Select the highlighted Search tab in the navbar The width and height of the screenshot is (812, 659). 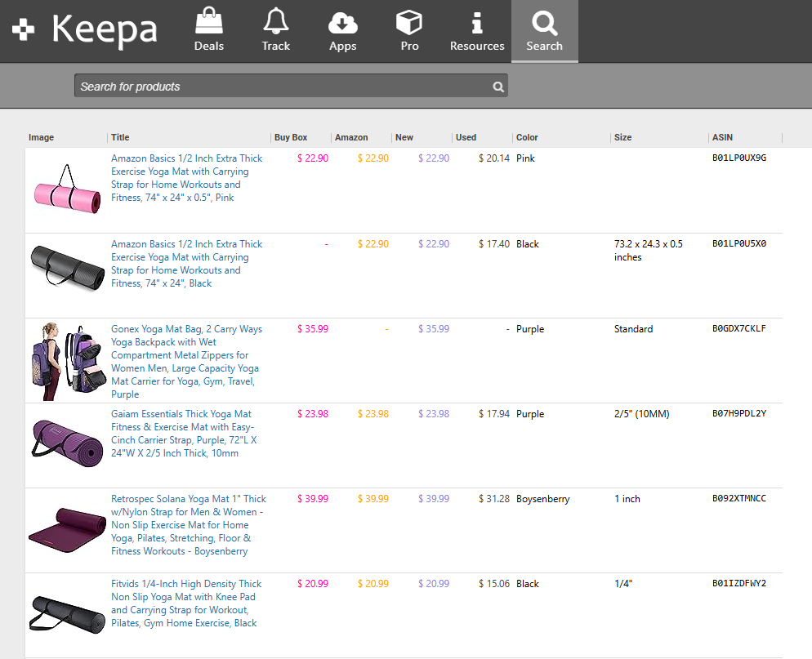[544, 31]
